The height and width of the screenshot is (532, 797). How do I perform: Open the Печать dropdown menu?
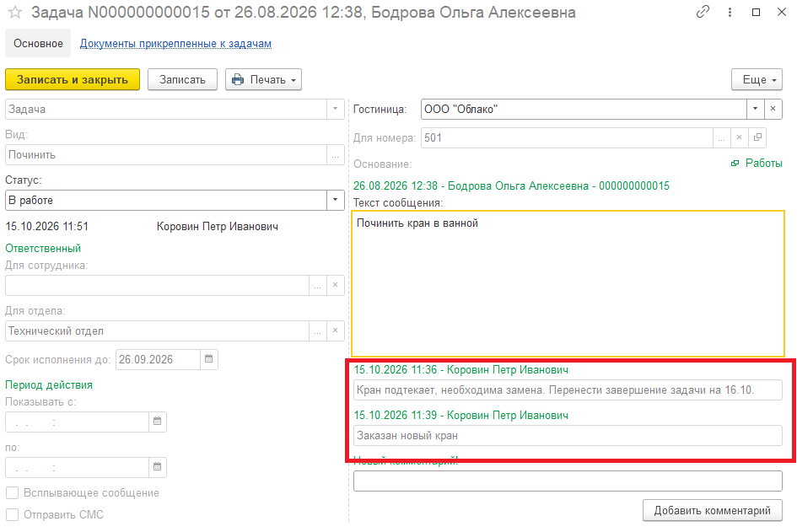(263, 80)
